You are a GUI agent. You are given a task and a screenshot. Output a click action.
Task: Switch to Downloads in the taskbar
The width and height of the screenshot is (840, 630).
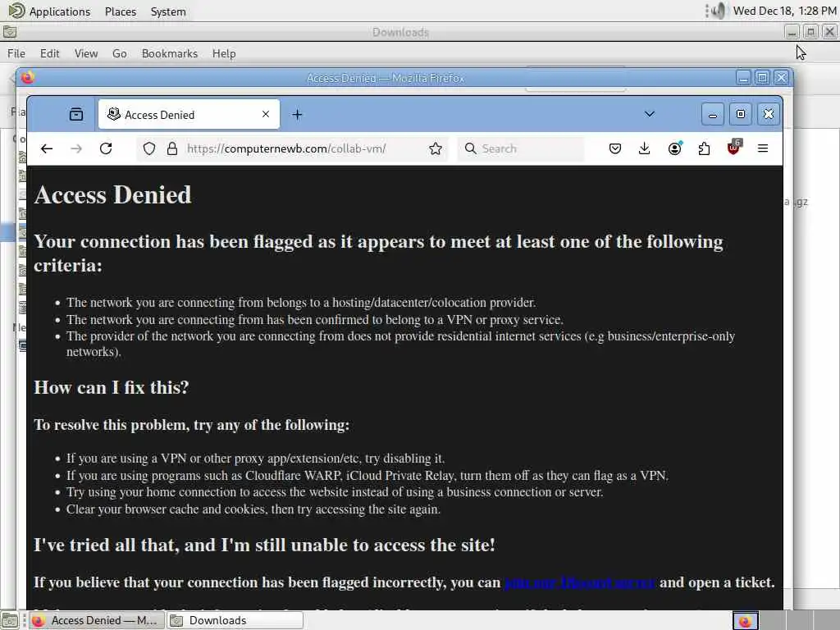click(235, 620)
